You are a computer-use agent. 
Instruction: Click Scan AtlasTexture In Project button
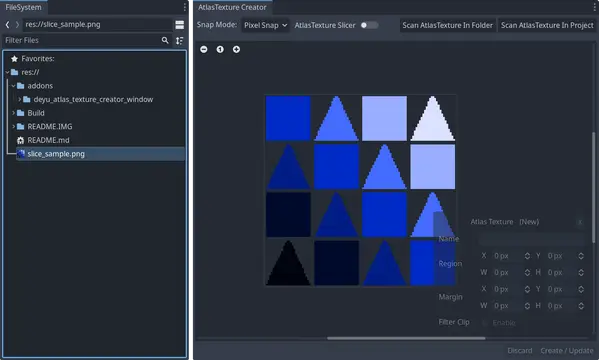[x=547, y=25]
